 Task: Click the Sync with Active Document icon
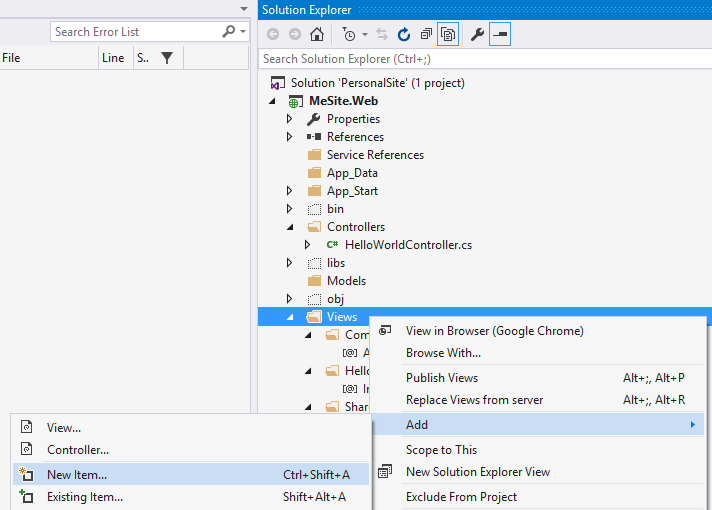tap(382, 34)
